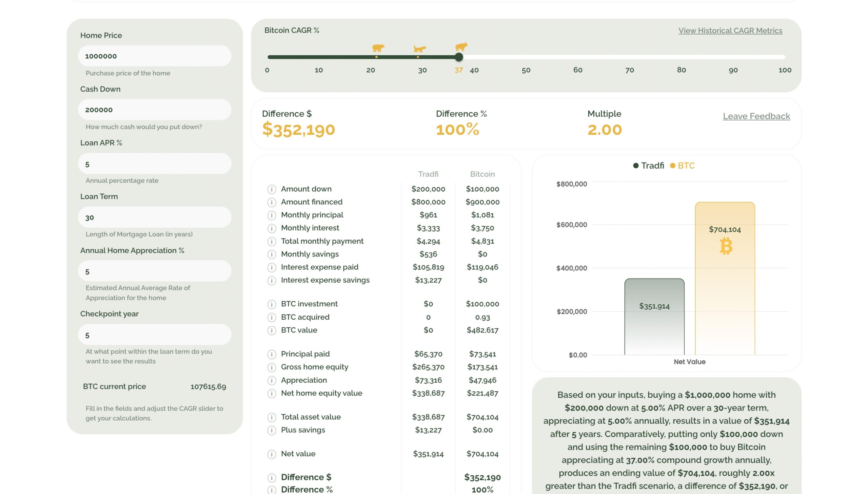Screen dimensions: 868x494
Task: Open info icon for Plus savings
Action: click(272, 430)
